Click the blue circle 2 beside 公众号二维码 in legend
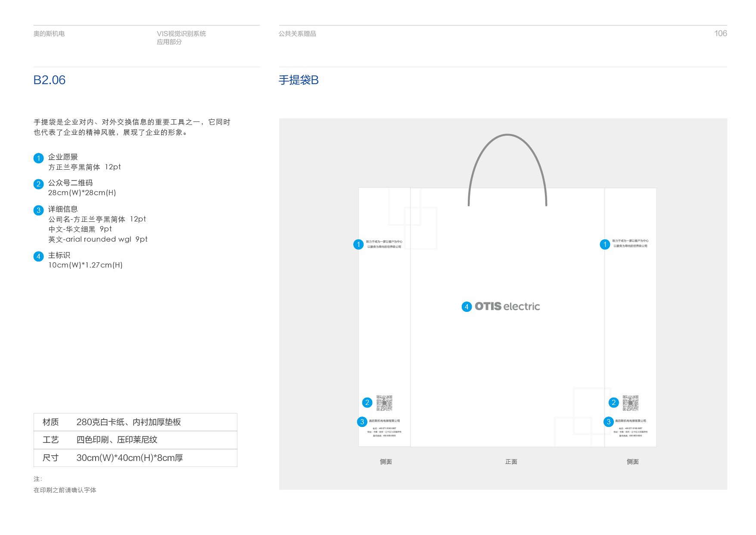Screen dimensions: 756x535 38,184
